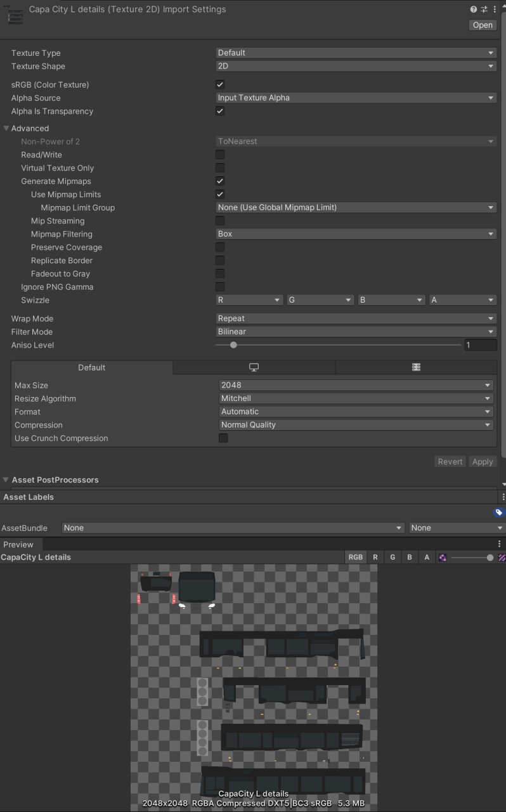The image size is (506, 812).
Task: Select the Default platform tab
Action: 92,367
